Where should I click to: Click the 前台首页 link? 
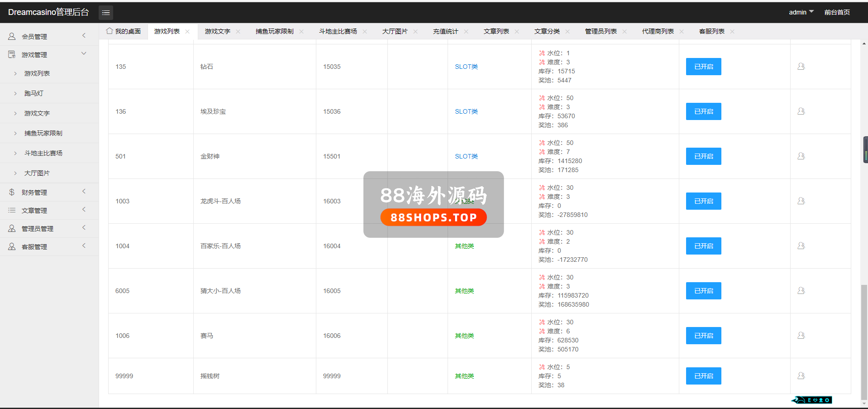[x=837, y=12]
